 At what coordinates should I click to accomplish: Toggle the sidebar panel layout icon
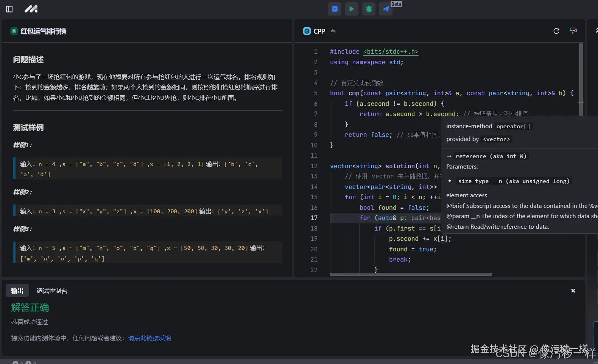(9, 9)
